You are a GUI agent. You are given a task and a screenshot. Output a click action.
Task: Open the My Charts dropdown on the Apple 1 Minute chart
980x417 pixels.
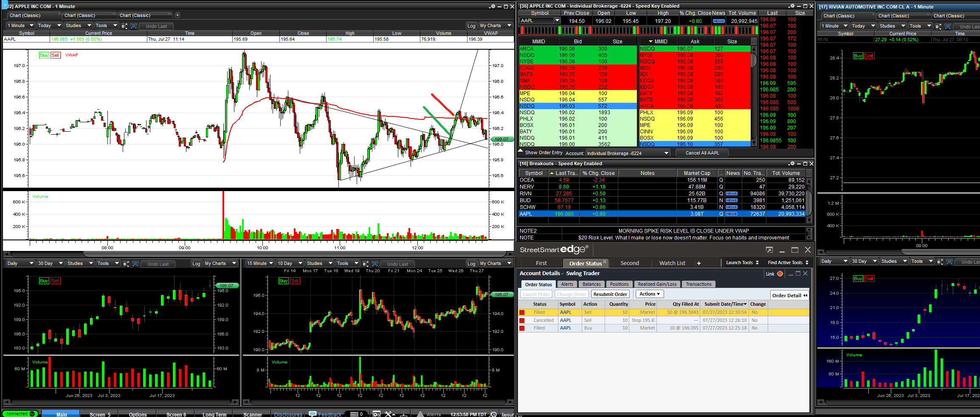[496, 25]
